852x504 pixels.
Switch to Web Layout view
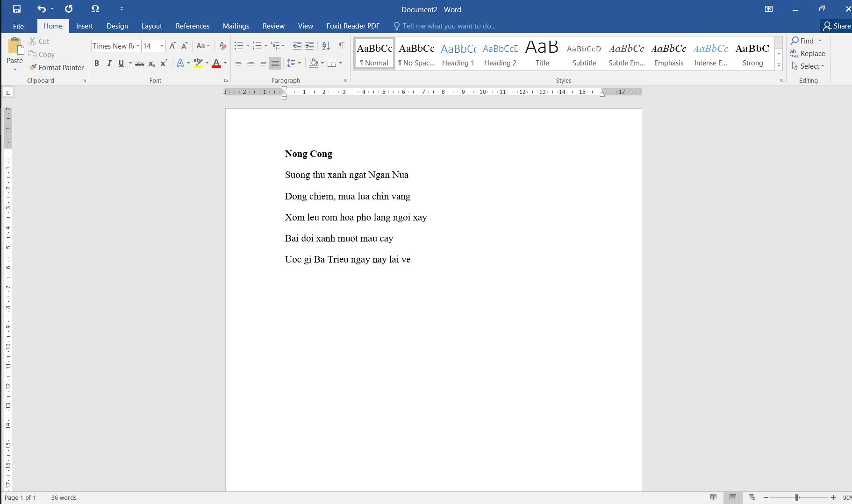point(752,497)
